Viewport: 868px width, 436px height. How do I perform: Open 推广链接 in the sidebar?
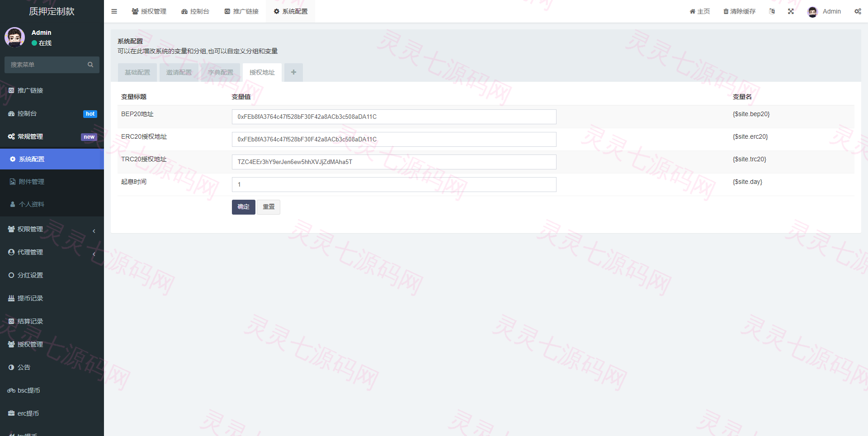[x=52, y=90]
